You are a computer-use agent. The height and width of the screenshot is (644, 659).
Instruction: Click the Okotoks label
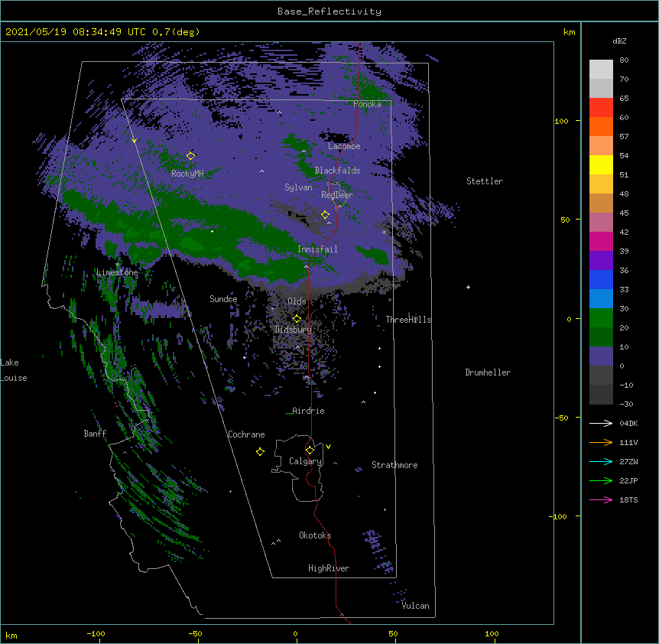coord(315,535)
